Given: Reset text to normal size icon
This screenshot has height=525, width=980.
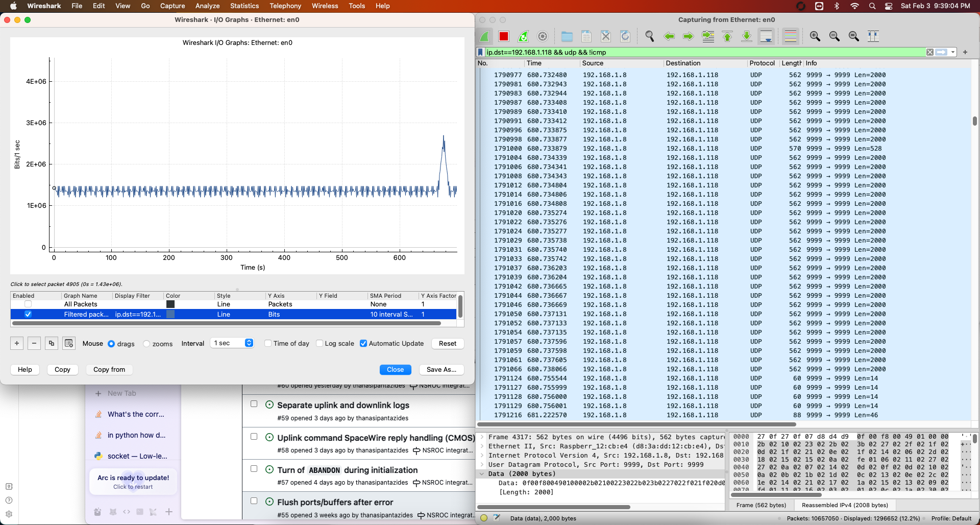Looking at the screenshot, I should [853, 36].
